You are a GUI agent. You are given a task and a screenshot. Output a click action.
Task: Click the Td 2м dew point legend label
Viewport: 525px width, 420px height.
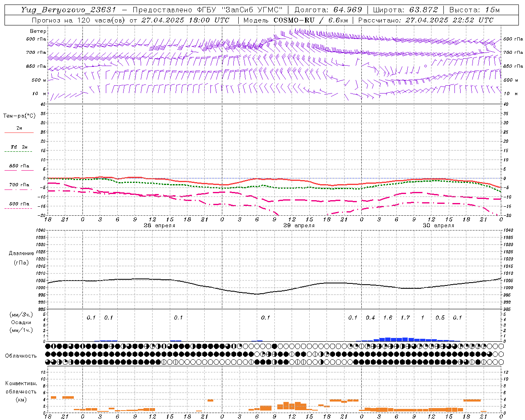pos(19,147)
